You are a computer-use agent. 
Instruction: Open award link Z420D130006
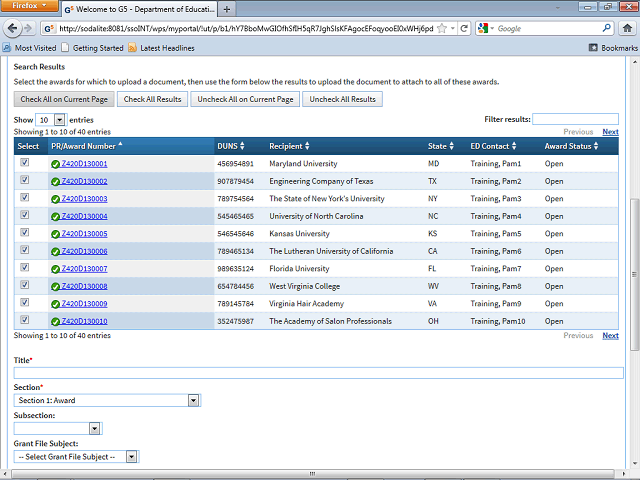click(84, 251)
